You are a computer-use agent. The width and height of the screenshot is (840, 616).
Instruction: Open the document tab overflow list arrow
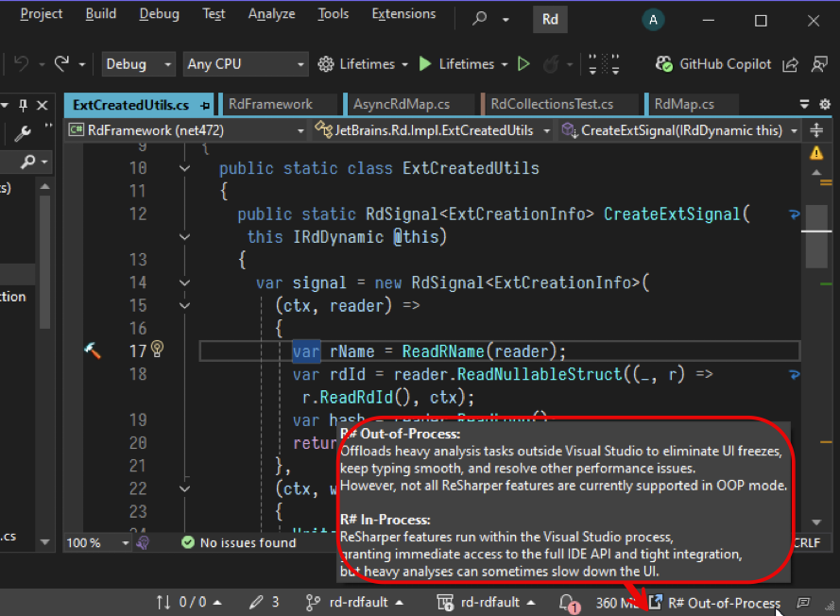[804, 104]
